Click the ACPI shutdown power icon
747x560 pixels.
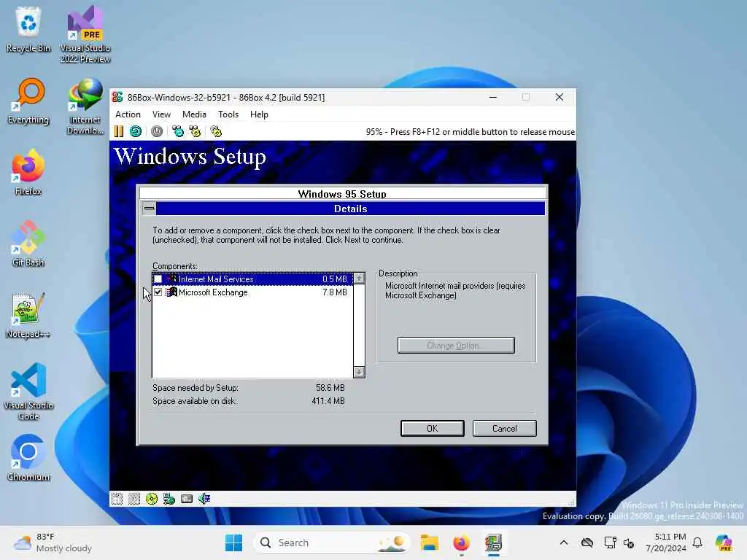point(157,131)
